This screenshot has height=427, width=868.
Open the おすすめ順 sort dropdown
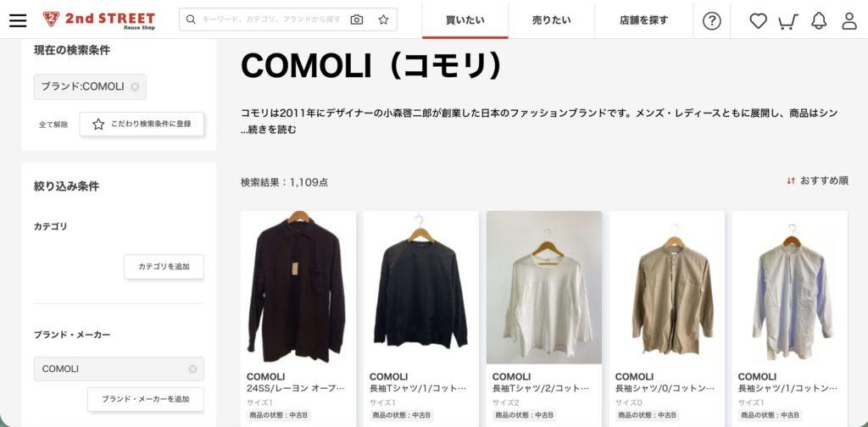pyautogui.click(x=817, y=180)
